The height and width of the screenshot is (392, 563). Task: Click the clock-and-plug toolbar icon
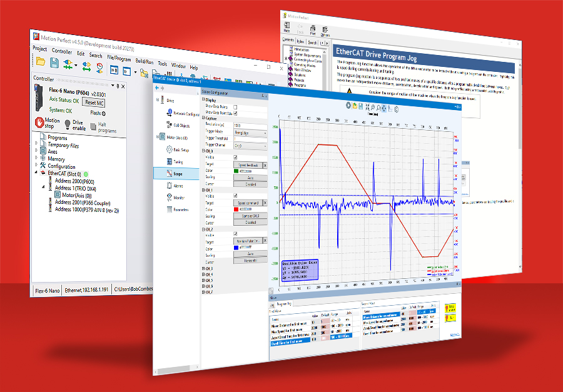99,68
